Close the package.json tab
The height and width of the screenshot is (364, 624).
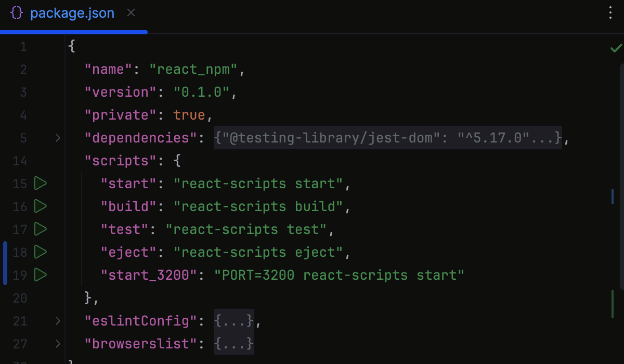coord(131,13)
